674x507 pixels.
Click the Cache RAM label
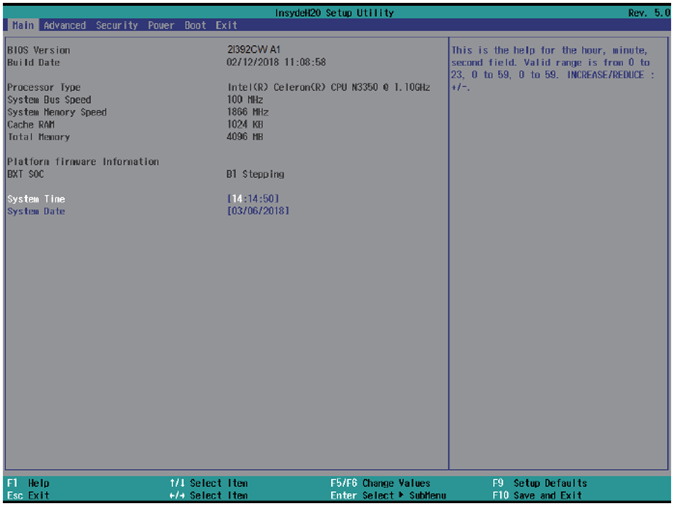click(x=31, y=125)
